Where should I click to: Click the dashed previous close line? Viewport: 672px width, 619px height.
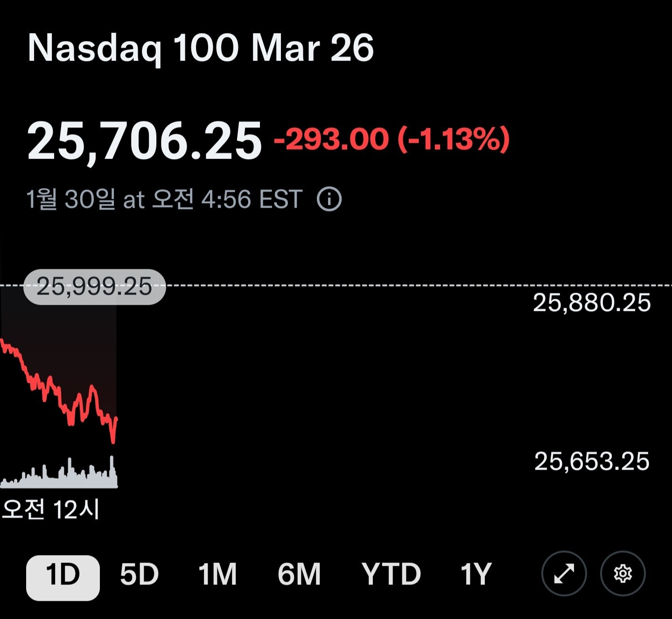tap(373, 285)
